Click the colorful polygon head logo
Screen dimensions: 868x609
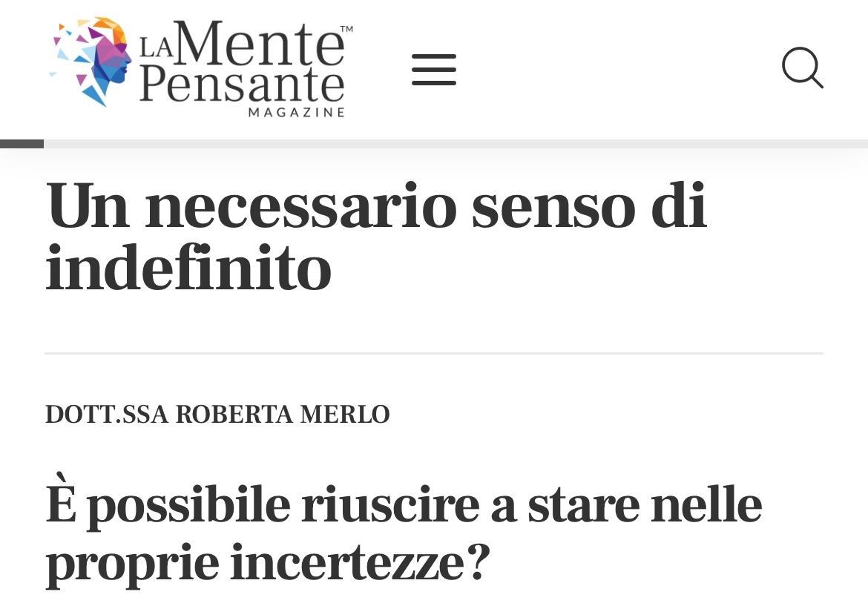click(91, 61)
